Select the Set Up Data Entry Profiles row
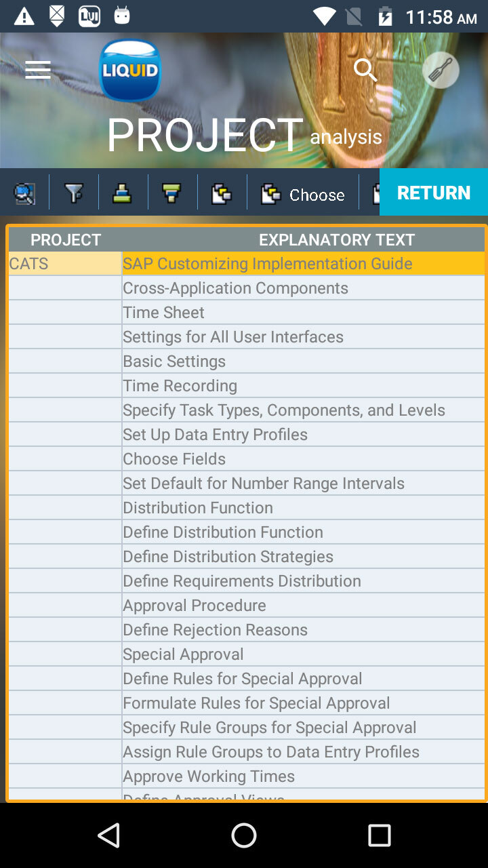The image size is (488, 868). pos(302,435)
